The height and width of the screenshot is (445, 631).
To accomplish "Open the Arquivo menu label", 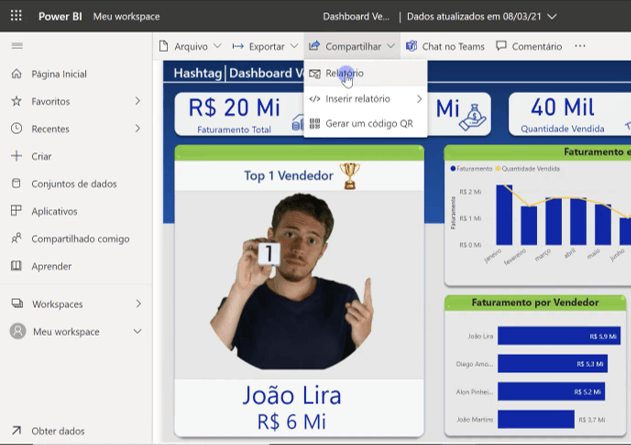I will [191, 46].
